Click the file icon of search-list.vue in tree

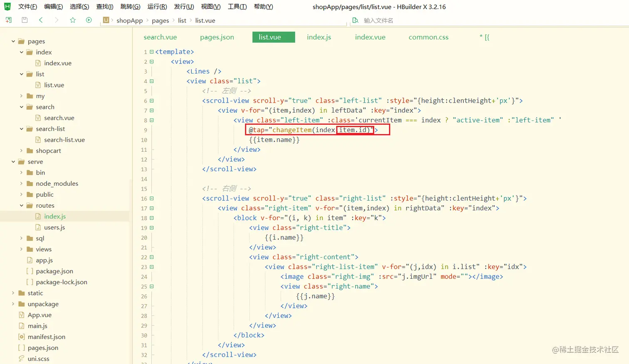pyautogui.click(x=38, y=140)
